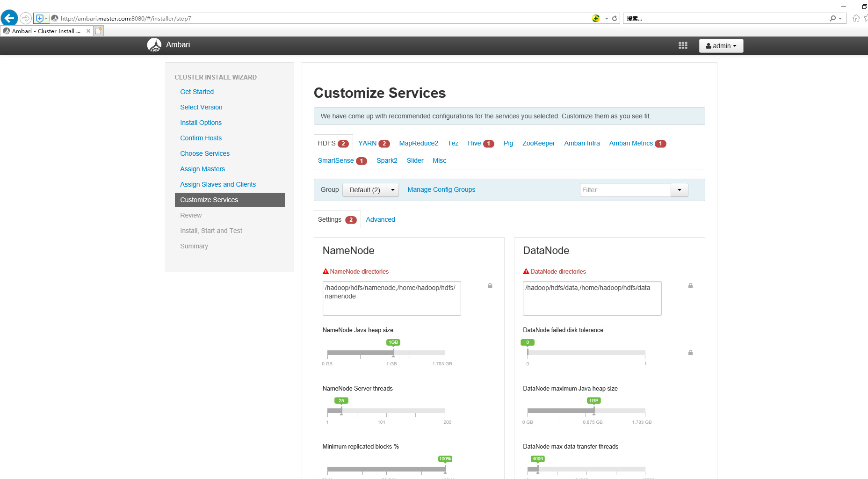
Task: Click the browser home icon
Action: point(856,18)
